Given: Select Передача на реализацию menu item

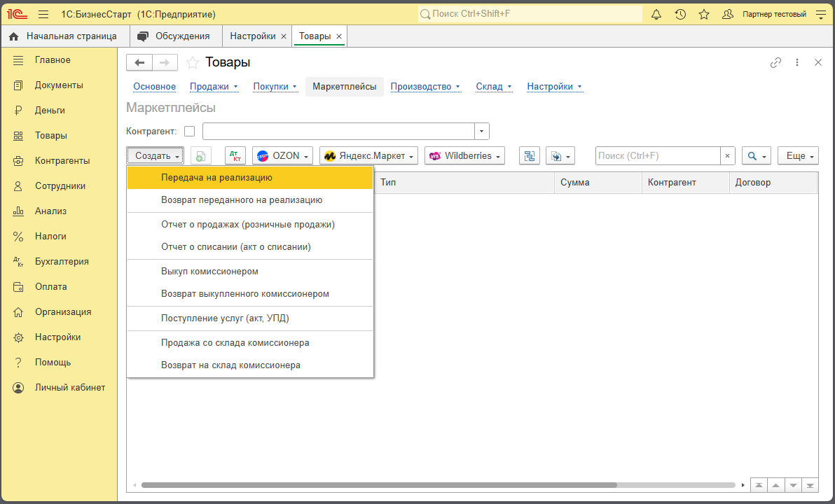Looking at the screenshot, I should click(x=250, y=178).
